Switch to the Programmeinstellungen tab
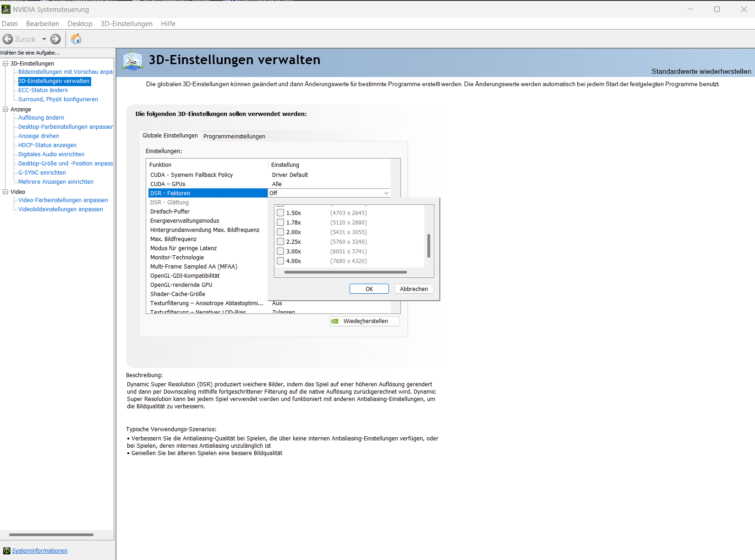755x560 pixels. (234, 136)
